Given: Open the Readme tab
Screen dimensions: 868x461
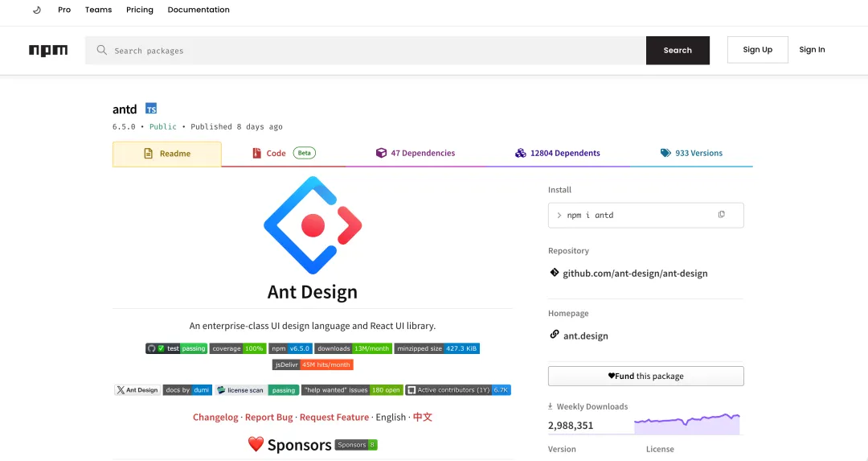Looking at the screenshot, I should point(167,154).
